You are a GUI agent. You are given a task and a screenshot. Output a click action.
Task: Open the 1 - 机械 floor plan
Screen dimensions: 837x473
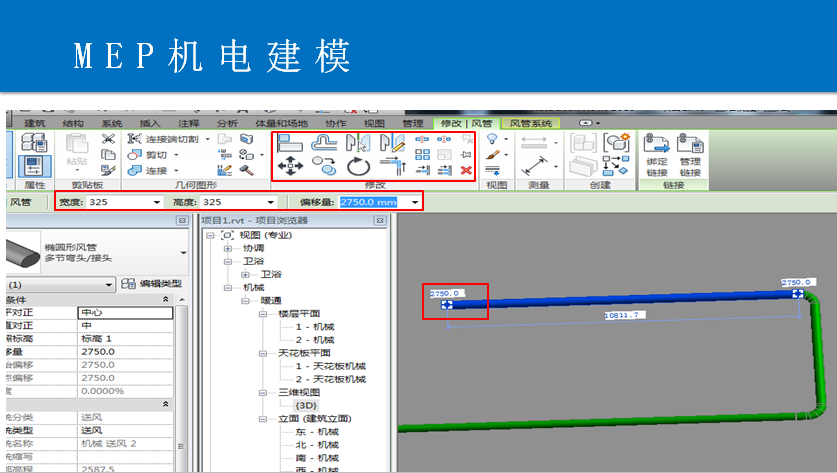(x=315, y=327)
